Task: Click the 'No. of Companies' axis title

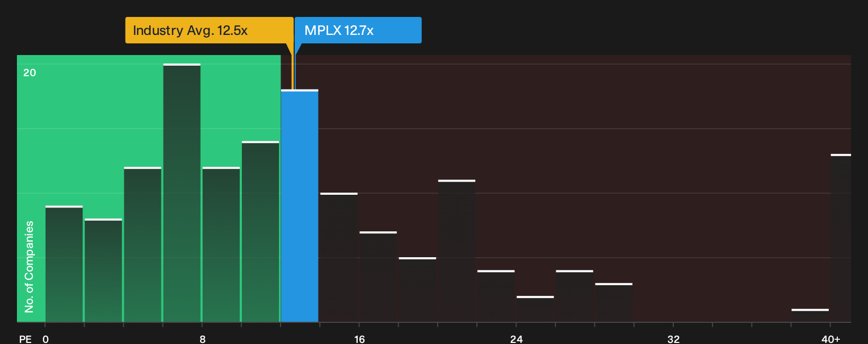Action: (29, 266)
